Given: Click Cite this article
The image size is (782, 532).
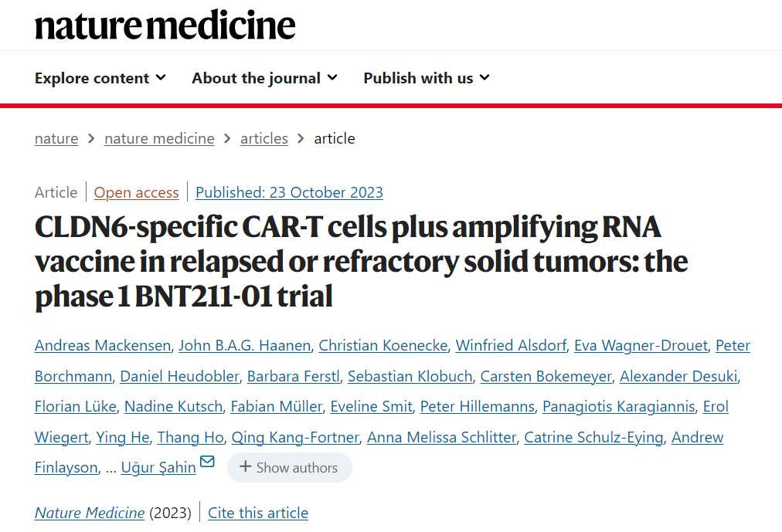Looking at the screenshot, I should 258,513.
